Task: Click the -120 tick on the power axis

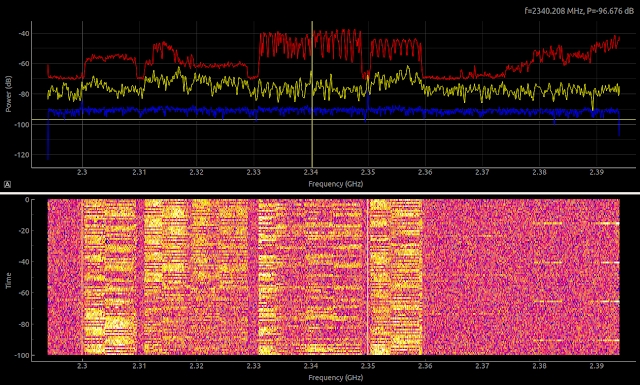Action: (x=24, y=155)
